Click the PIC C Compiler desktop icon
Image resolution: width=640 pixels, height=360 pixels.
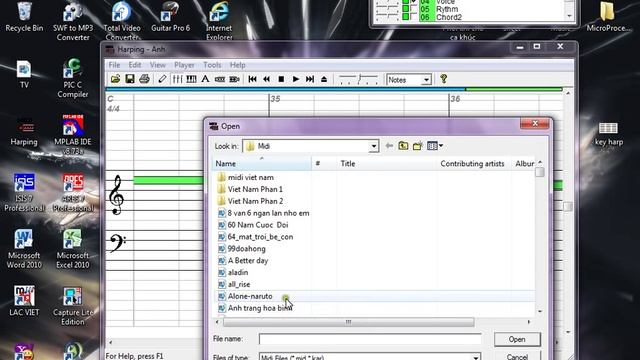tap(73, 78)
